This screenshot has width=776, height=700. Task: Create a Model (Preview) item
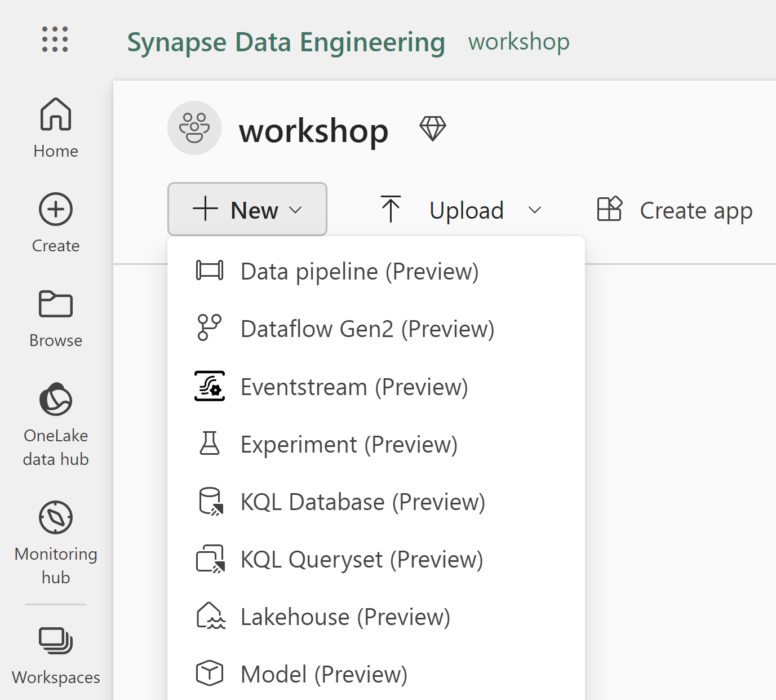[376, 674]
